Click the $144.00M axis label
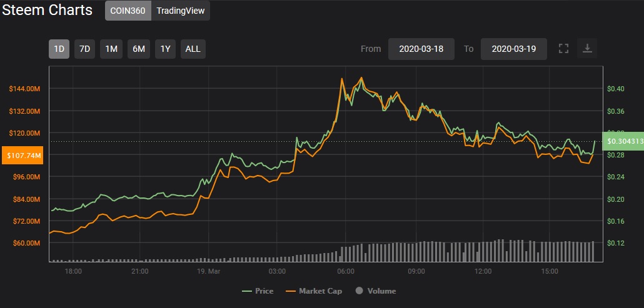The width and height of the screenshot is (644, 308). point(25,89)
